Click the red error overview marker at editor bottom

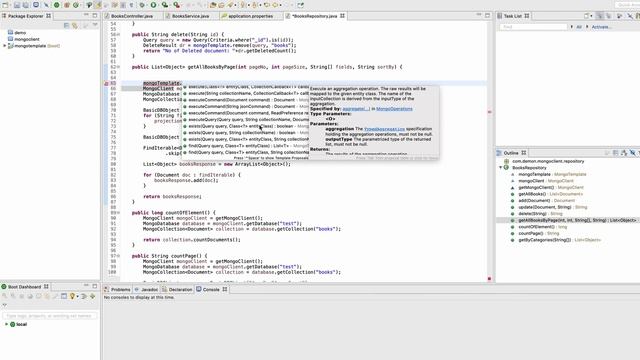(489, 279)
